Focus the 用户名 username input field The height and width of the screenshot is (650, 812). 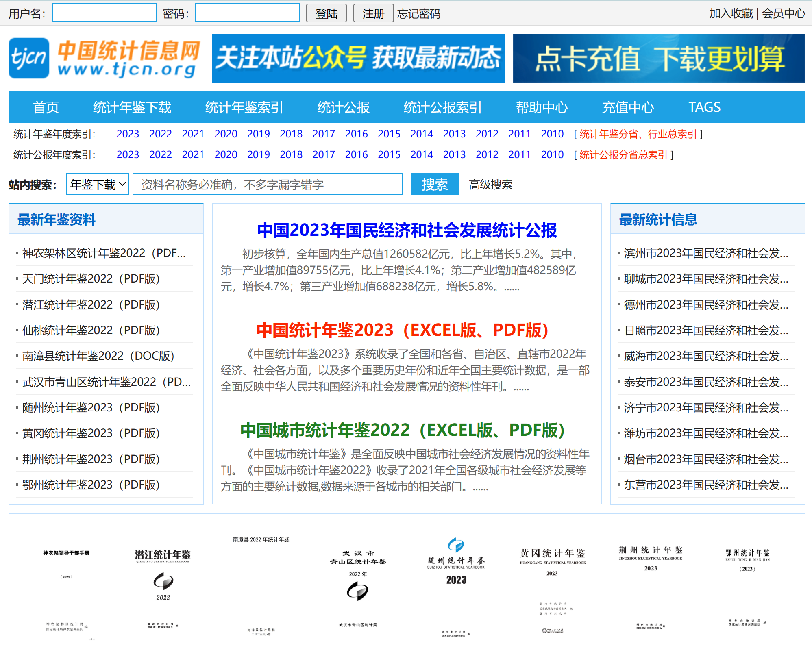[x=104, y=13]
